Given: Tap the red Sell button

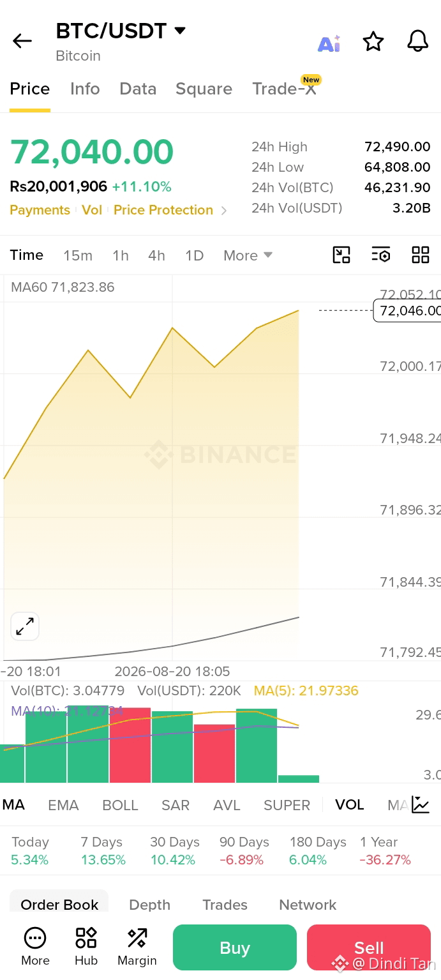Looking at the screenshot, I should [x=369, y=947].
